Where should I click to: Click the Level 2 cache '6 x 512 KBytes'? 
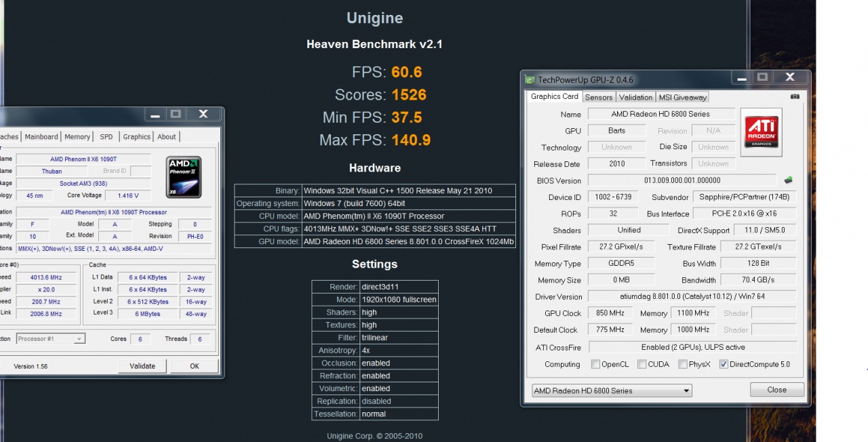click(x=148, y=302)
